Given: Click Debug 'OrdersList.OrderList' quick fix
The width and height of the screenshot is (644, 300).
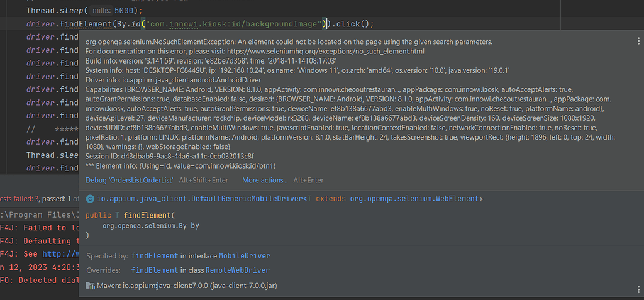Looking at the screenshot, I should pyautogui.click(x=129, y=180).
